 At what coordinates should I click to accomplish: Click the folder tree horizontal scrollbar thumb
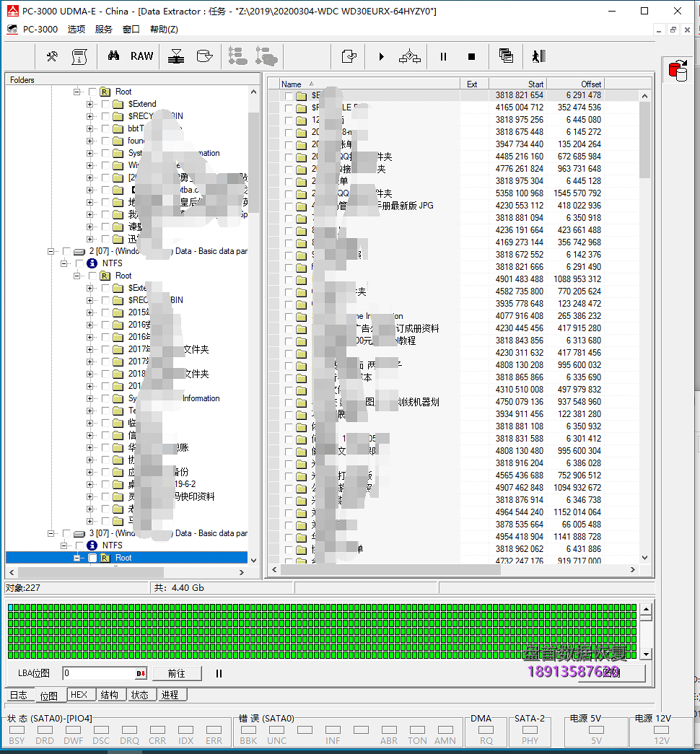coord(91,572)
